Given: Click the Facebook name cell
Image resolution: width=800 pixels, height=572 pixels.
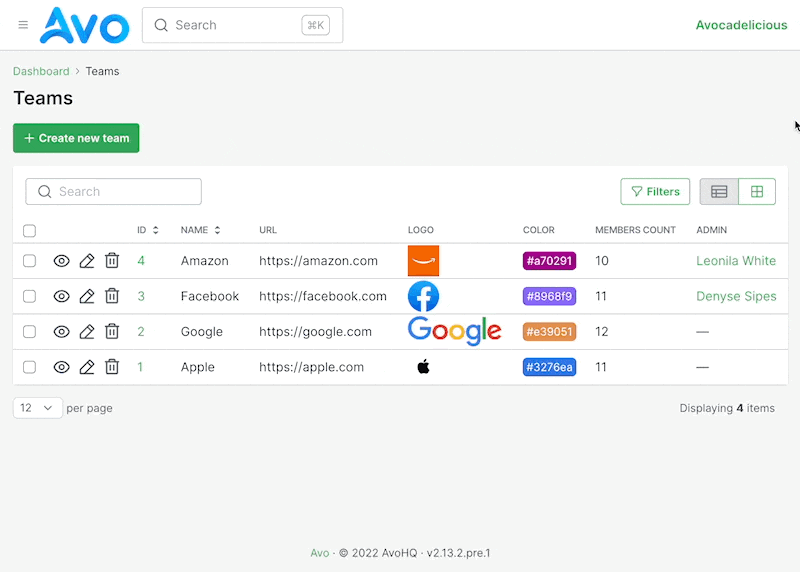Looking at the screenshot, I should 210,296.
